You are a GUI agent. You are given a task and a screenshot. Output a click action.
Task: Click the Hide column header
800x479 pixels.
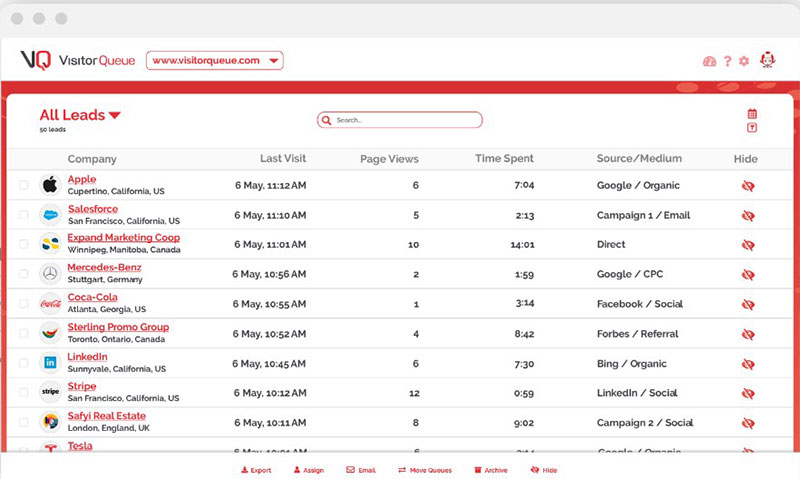[x=745, y=159]
